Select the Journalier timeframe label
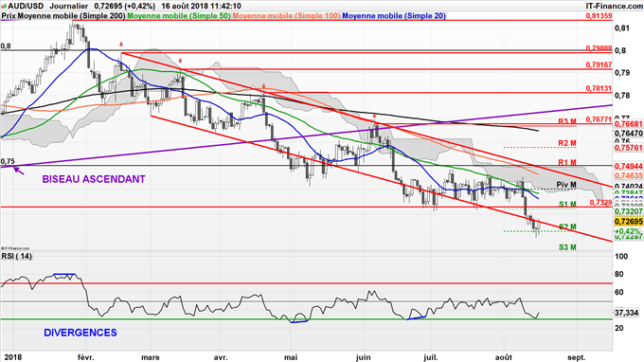Image resolution: width=644 pixels, height=362 pixels. pos(68,7)
